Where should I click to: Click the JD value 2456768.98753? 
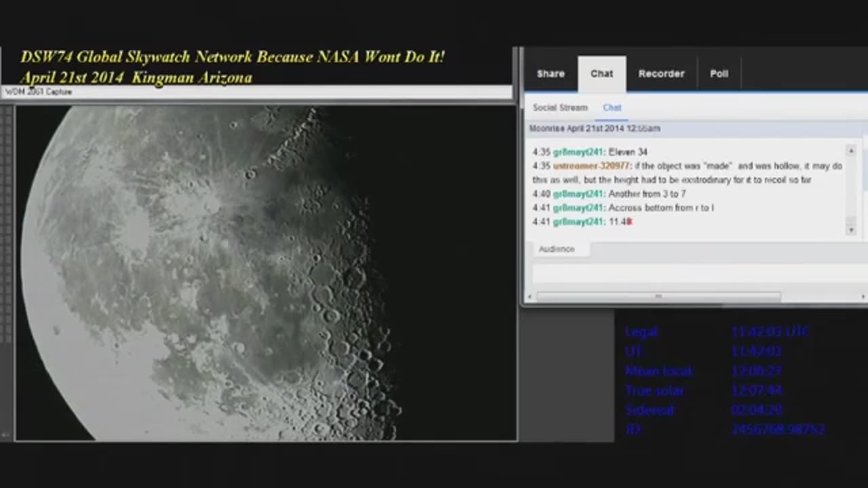pyautogui.click(x=778, y=430)
